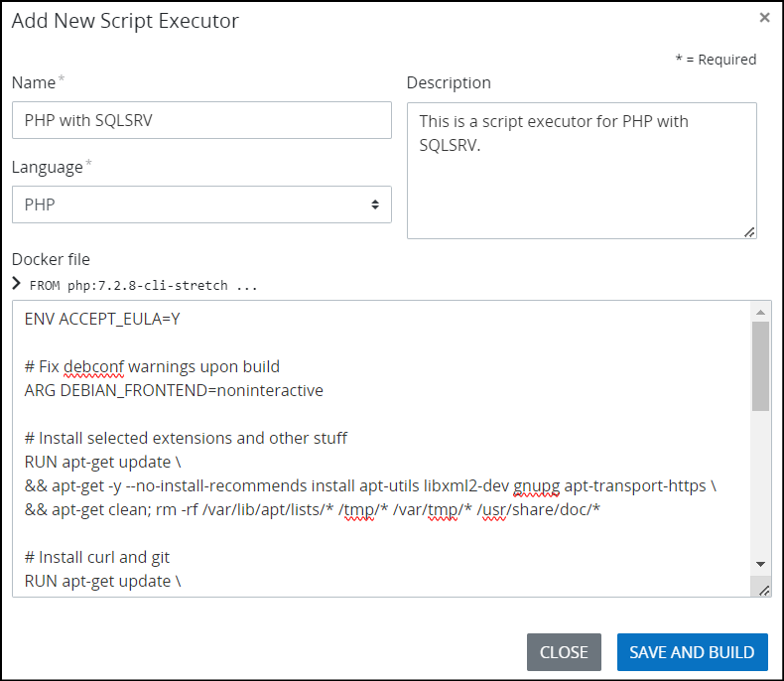Place cursor on ARG DEBIAN_FRONTEND=noninteractive line

pyautogui.click(x=174, y=390)
